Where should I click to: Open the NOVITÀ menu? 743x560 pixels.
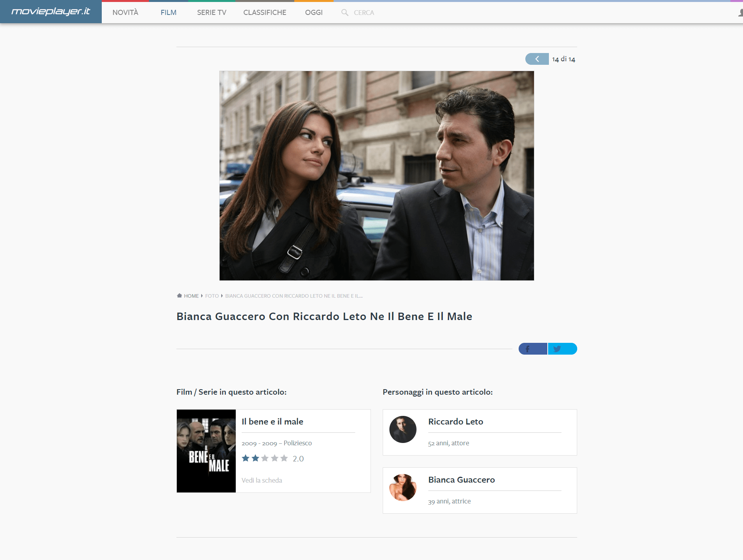coord(125,13)
